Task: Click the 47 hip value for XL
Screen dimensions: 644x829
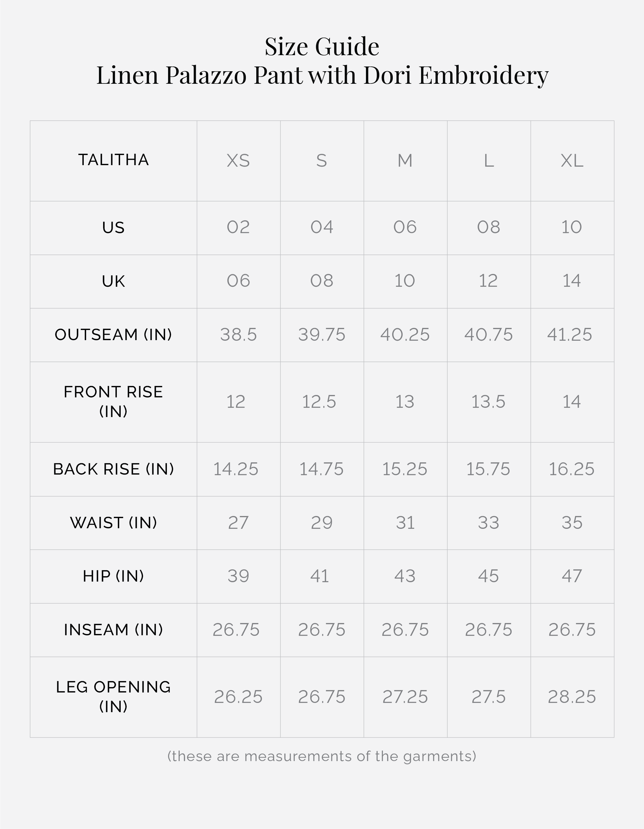Action: click(572, 576)
